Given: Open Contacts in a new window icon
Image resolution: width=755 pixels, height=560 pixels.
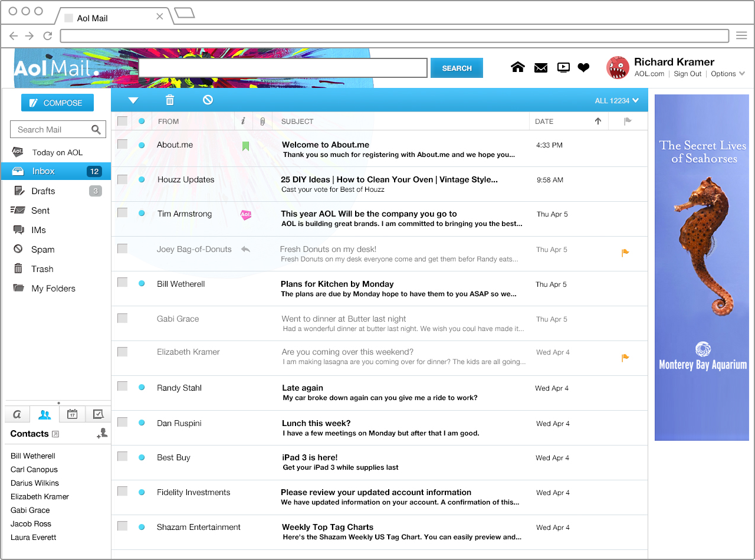Looking at the screenshot, I should 55,434.
